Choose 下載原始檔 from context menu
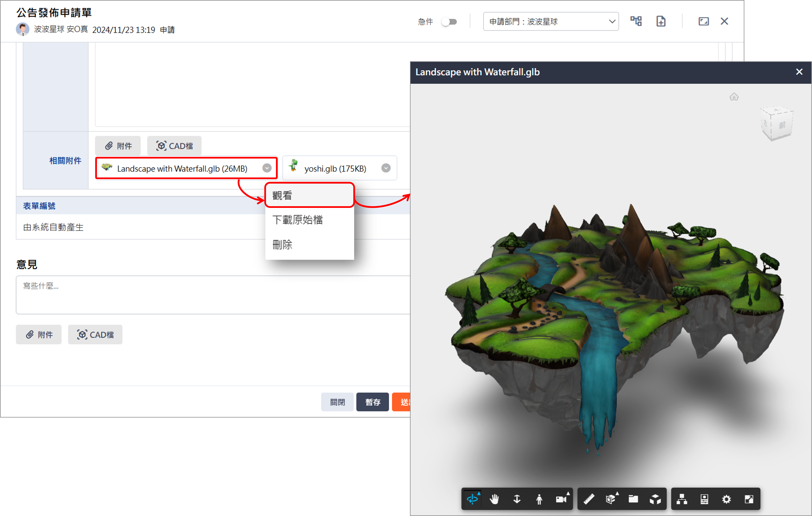The width and height of the screenshot is (812, 516). (309, 220)
